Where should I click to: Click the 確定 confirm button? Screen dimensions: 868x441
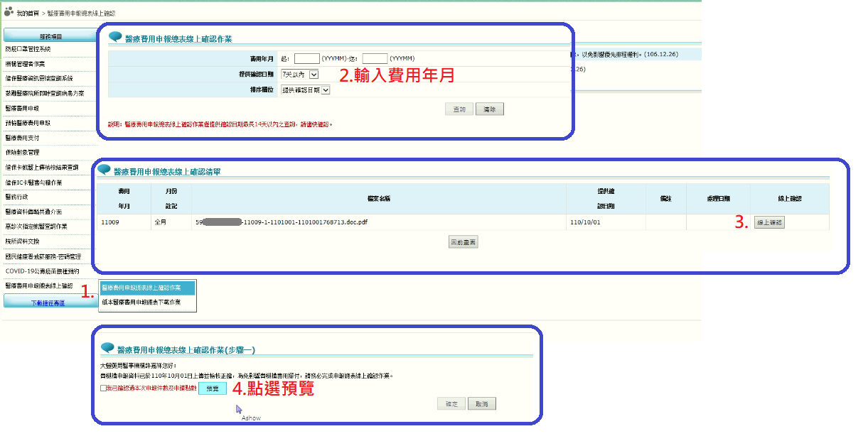(451, 403)
